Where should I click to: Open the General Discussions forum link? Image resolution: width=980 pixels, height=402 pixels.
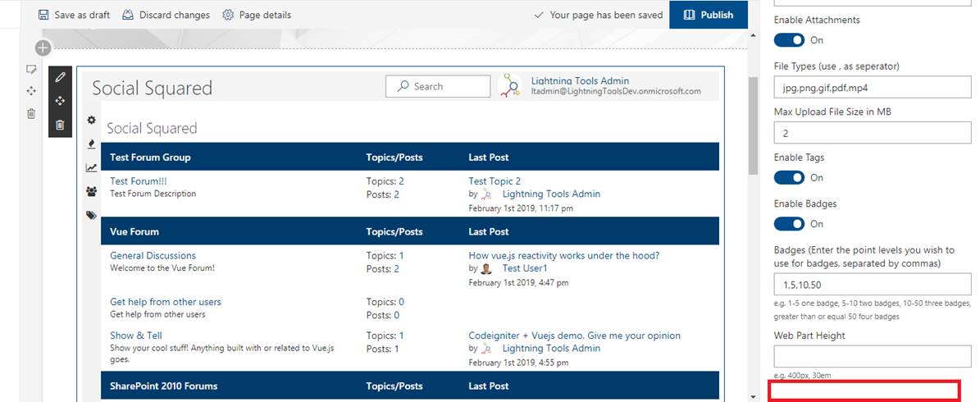point(153,255)
